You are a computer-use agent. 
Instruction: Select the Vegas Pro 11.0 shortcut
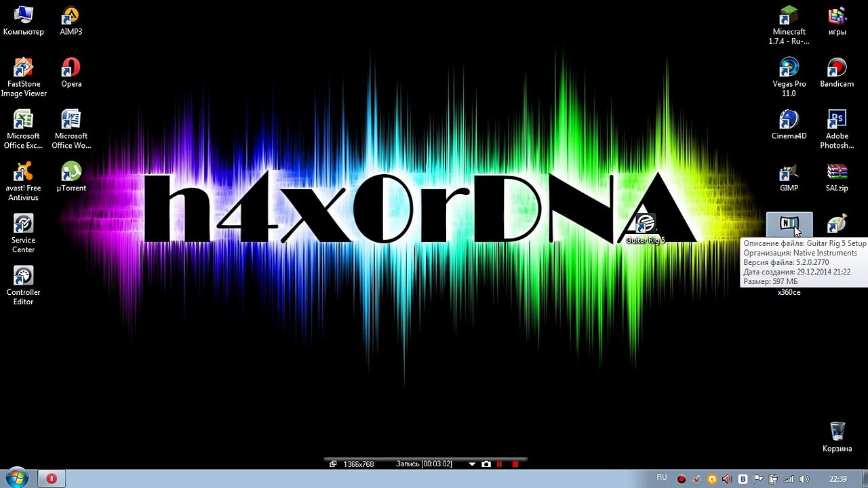tap(789, 78)
